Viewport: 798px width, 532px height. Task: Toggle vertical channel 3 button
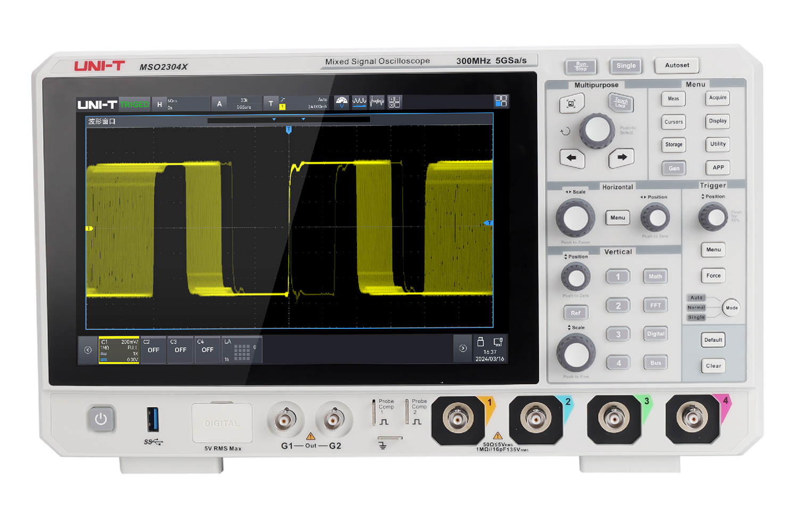click(618, 334)
